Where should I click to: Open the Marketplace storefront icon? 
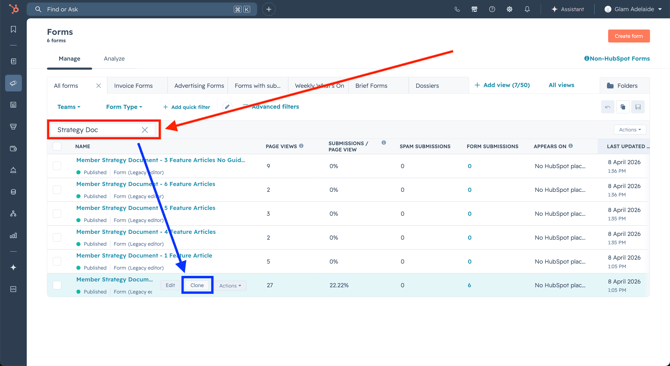pos(474,9)
